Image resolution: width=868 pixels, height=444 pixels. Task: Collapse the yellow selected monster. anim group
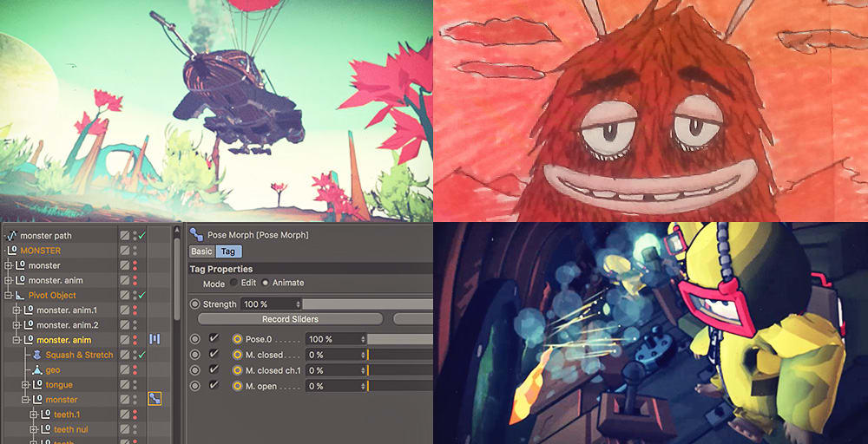pyautogui.click(x=16, y=341)
